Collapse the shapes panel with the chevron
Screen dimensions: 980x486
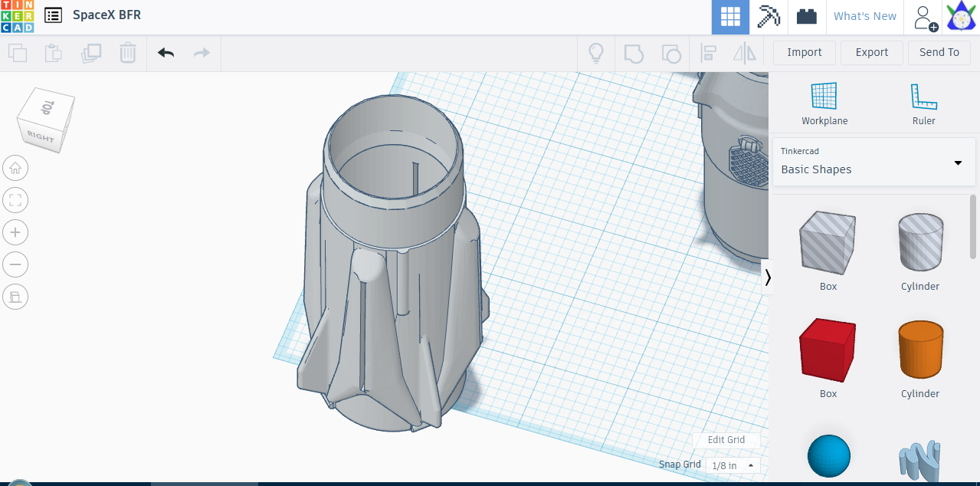point(768,277)
